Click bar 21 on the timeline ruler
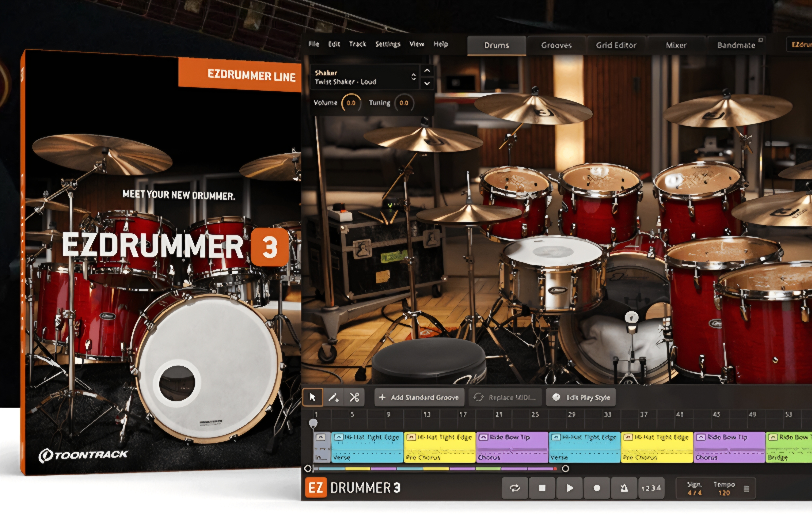Viewport: 812px width, 519px height. click(499, 415)
